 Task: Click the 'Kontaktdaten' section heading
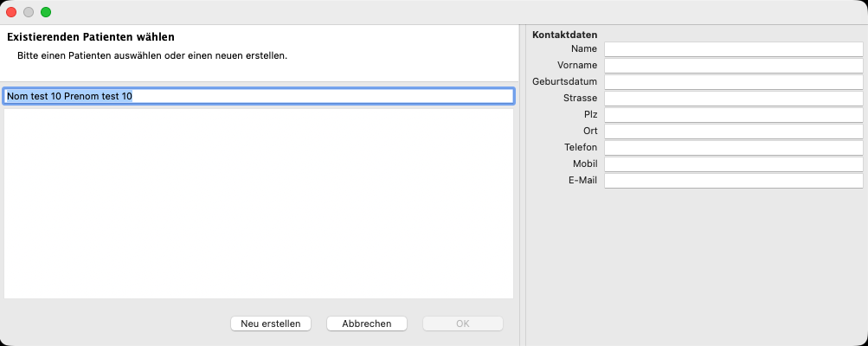point(564,35)
